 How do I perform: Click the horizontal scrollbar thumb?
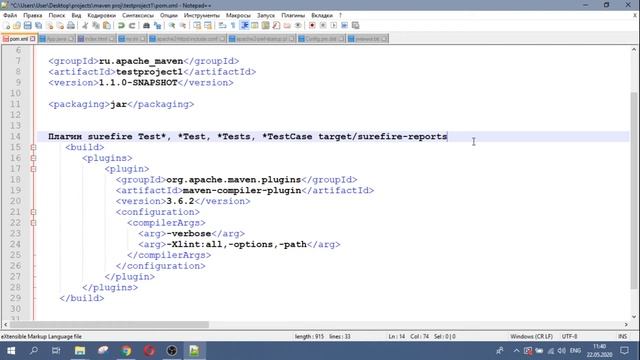click(109, 324)
